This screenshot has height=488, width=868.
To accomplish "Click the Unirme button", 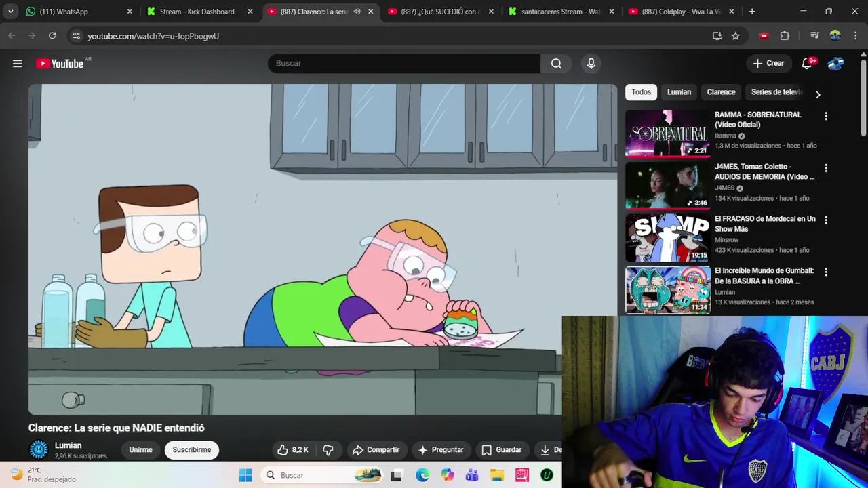I will tap(140, 450).
